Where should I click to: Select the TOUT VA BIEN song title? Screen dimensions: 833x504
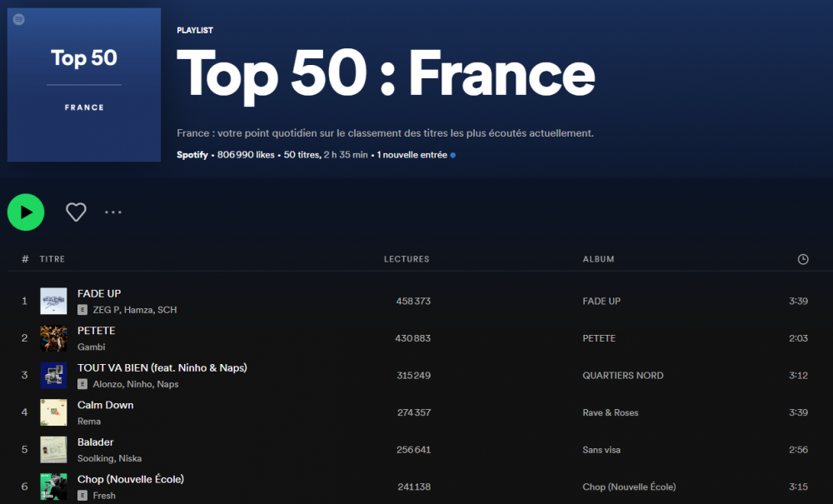click(x=162, y=367)
